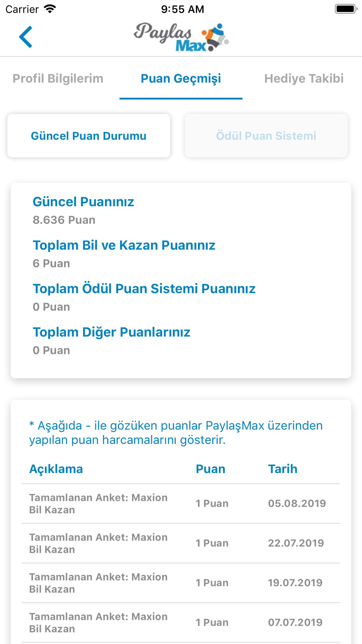Image resolution: width=362 pixels, height=644 pixels.
Task: Tap Toplam Ödül Puan Sistemi Puanınız
Action: tap(144, 289)
